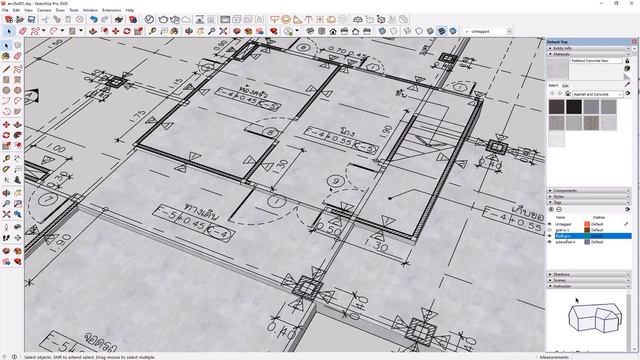Image resolution: width=640 pixels, height=360 pixels.
Task: Close the Default Tray panel
Action: click(634, 42)
